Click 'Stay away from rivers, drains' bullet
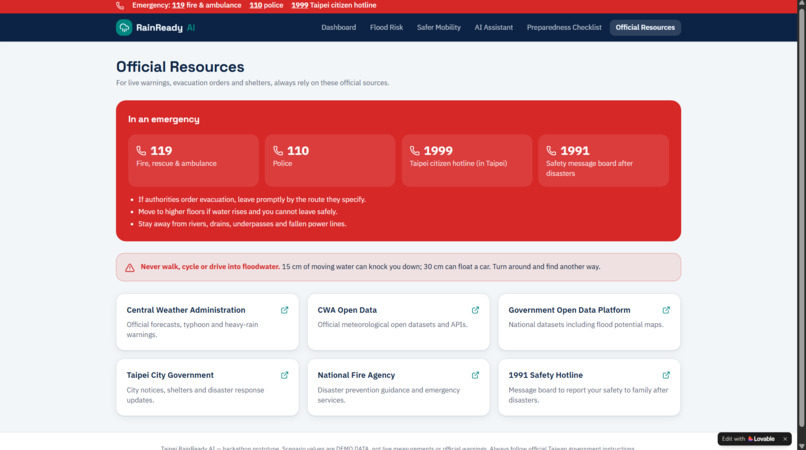 click(x=242, y=224)
